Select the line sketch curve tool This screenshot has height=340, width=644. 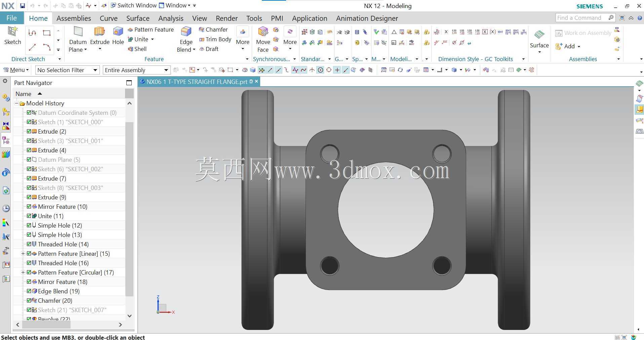(32, 47)
